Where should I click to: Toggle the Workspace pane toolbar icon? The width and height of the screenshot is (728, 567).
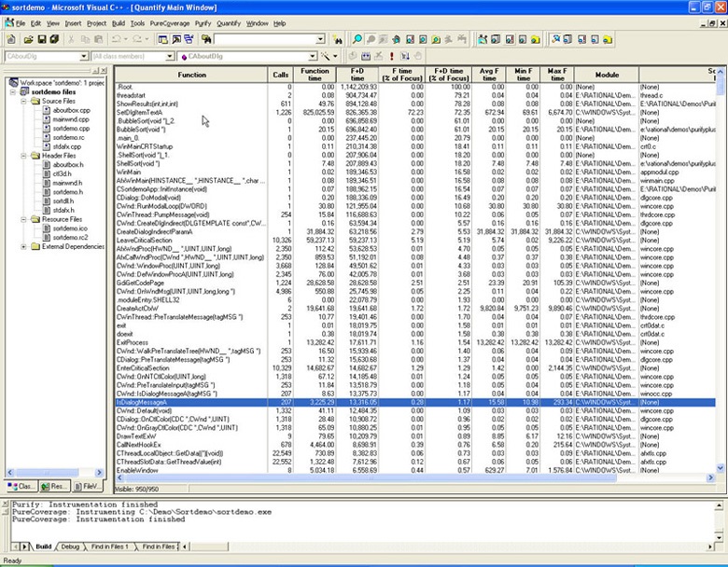point(163,40)
